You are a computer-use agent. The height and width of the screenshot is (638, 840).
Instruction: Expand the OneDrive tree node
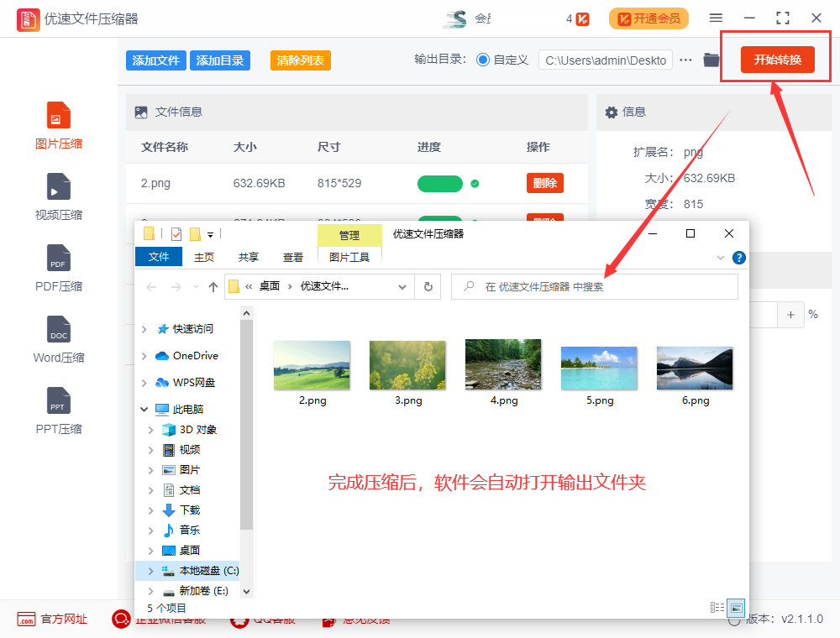click(144, 356)
